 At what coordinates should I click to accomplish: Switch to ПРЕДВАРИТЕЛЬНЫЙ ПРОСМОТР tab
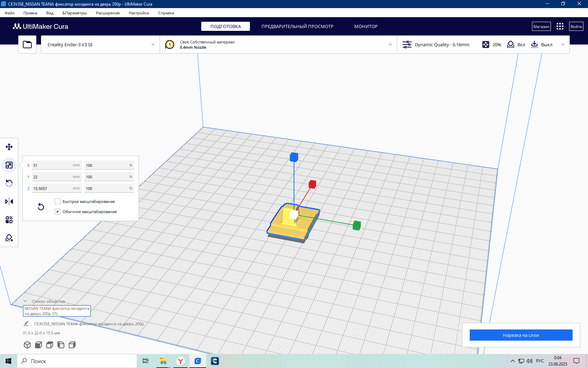coord(297,26)
